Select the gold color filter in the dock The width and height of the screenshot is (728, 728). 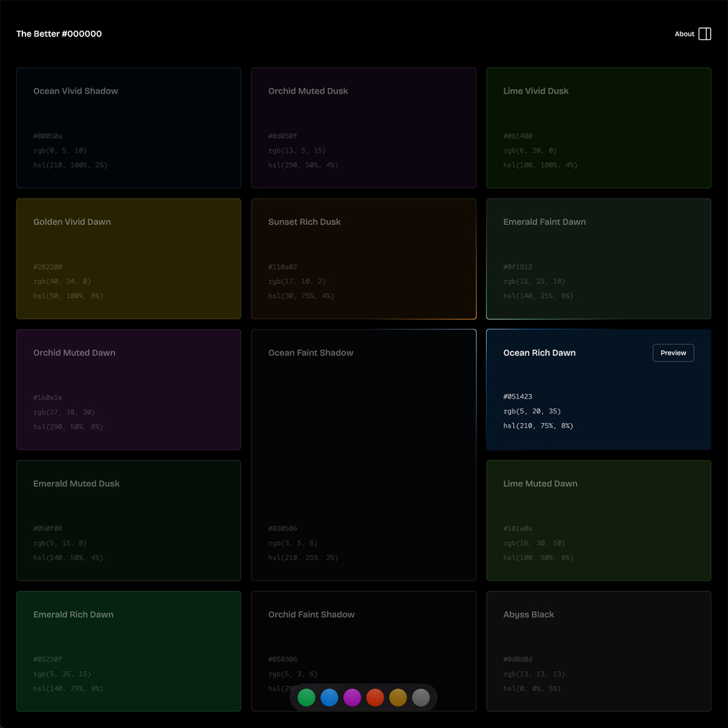(x=398, y=698)
